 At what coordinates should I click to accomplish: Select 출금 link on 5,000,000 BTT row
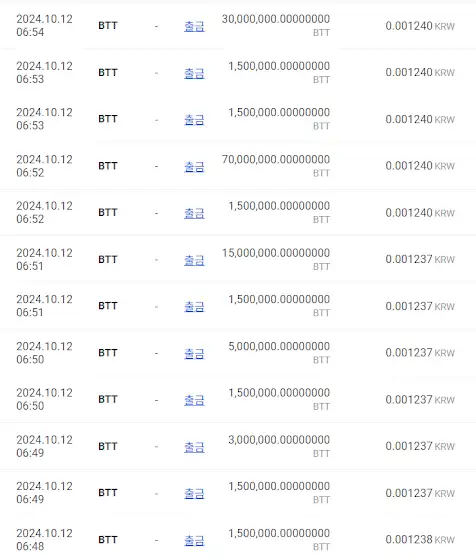click(x=194, y=354)
